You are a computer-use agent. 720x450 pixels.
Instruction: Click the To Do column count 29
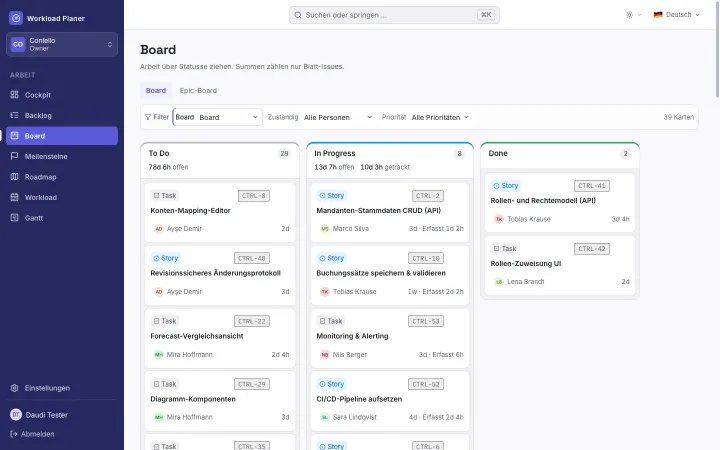[x=284, y=153]
